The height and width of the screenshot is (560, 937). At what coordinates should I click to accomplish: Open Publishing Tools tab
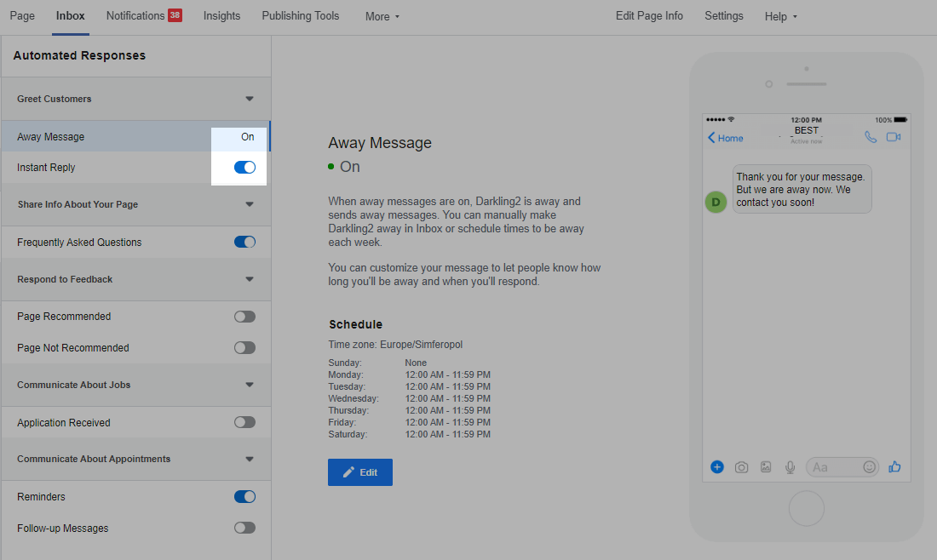coord(301,16)
